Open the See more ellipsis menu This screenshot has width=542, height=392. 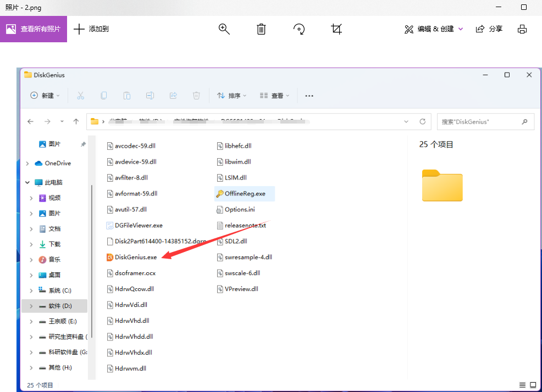click(309, 96)
